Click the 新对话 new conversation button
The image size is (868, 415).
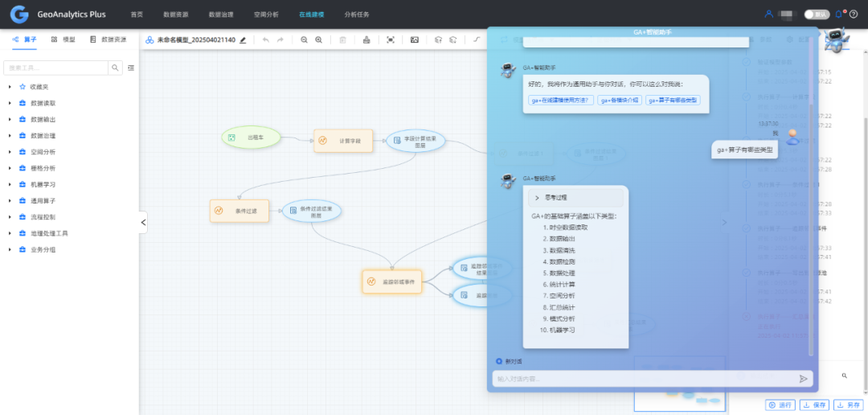pyautogui.click(x=509, y=361)
